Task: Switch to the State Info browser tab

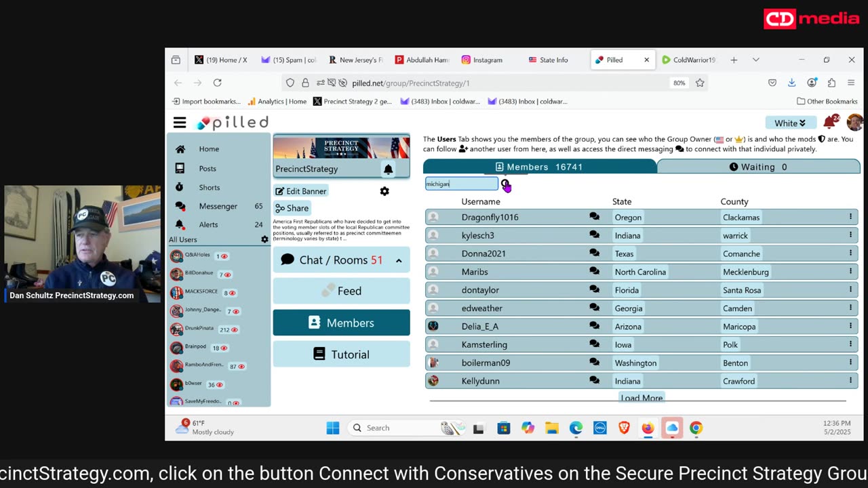Action: tap(553, 60)
